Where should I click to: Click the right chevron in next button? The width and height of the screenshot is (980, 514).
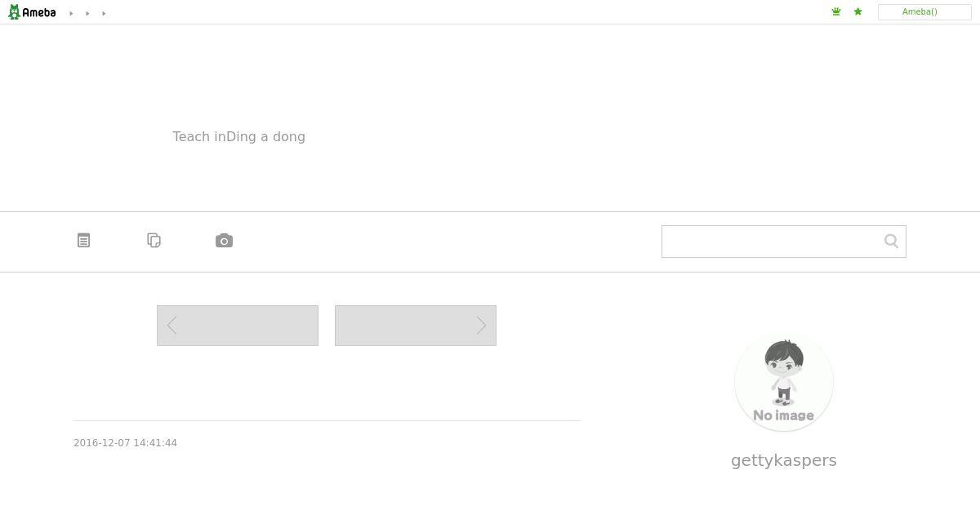(482, 326)
